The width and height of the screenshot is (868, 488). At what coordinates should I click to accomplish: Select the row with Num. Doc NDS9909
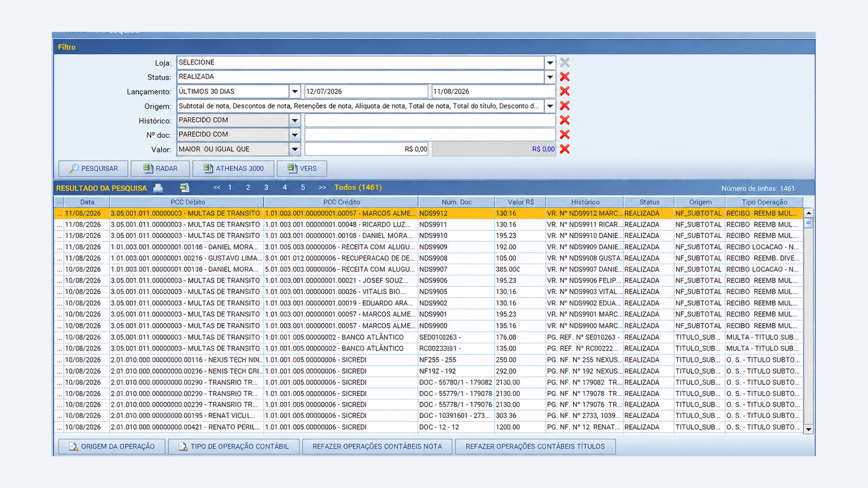point(429,247)
